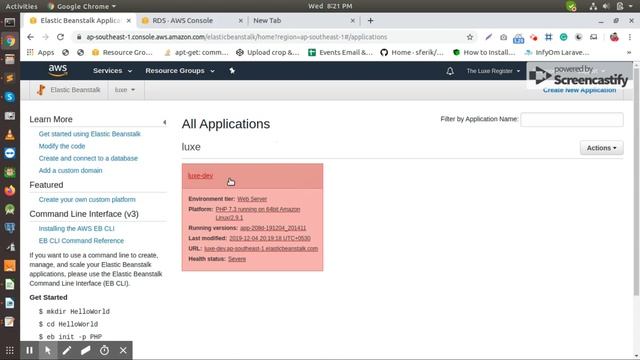This screenshot has width=640, height=360.
Task: Expand the Resource Groups dropdown
Action: click(180, 71)
